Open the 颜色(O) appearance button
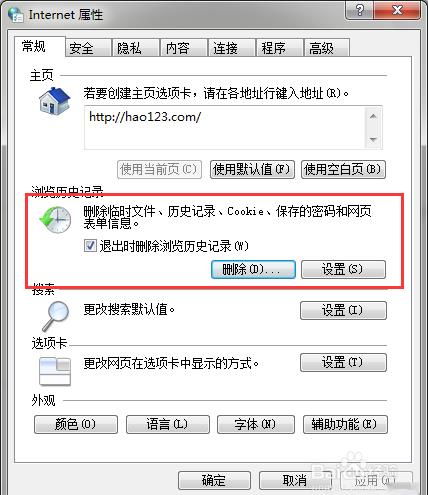The height and width of the screenshot is (495, 428). pyautogui.click(x=76, y=424)
